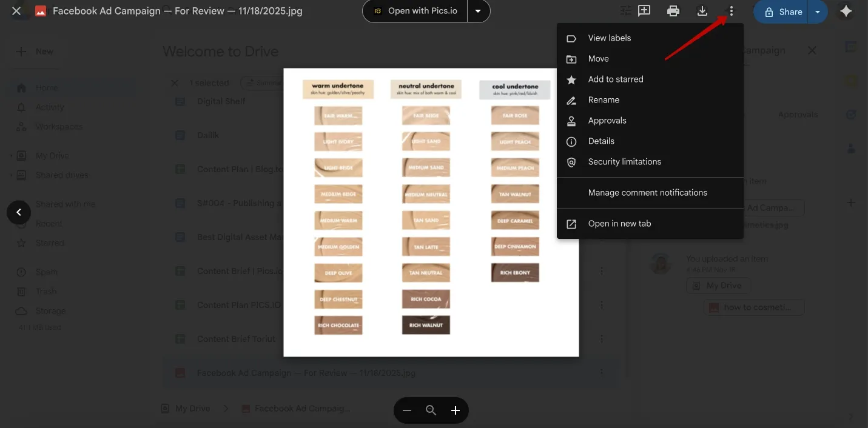Click the previous-file arrow circle button
This screenshot has width=868, height=428.
coord(19,212)
